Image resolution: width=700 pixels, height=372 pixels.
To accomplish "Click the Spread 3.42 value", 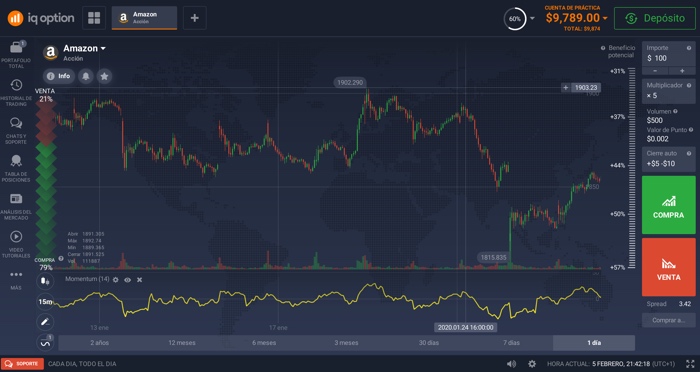I will pos(685,304).
